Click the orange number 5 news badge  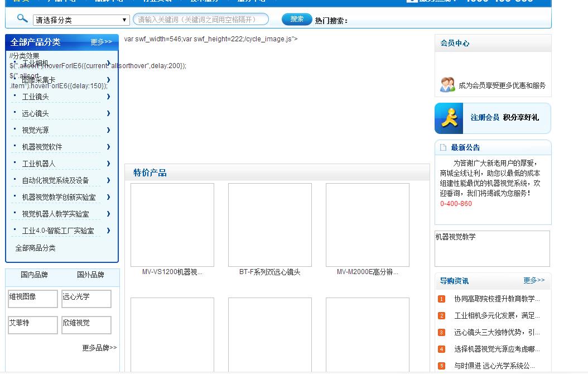point(441,366)
